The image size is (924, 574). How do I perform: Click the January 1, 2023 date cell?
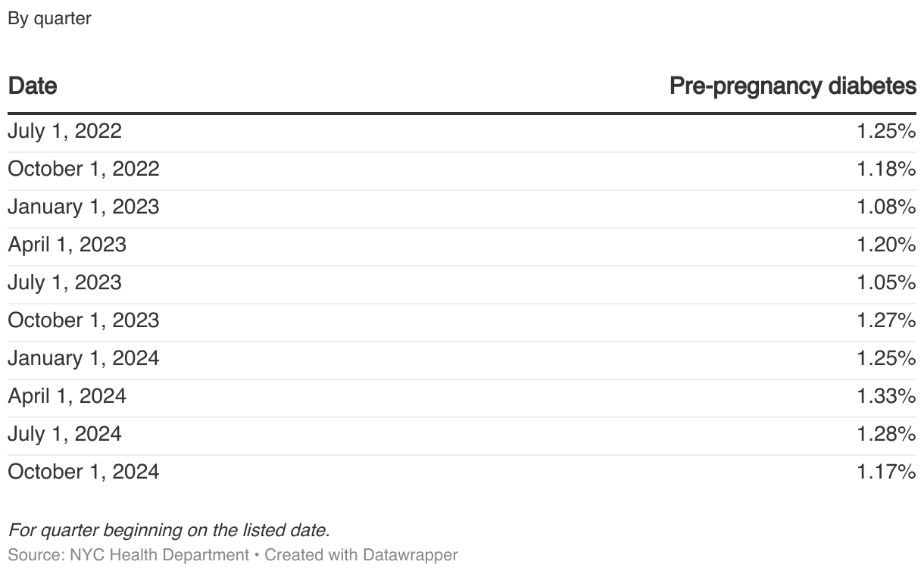tap(84, 207)
